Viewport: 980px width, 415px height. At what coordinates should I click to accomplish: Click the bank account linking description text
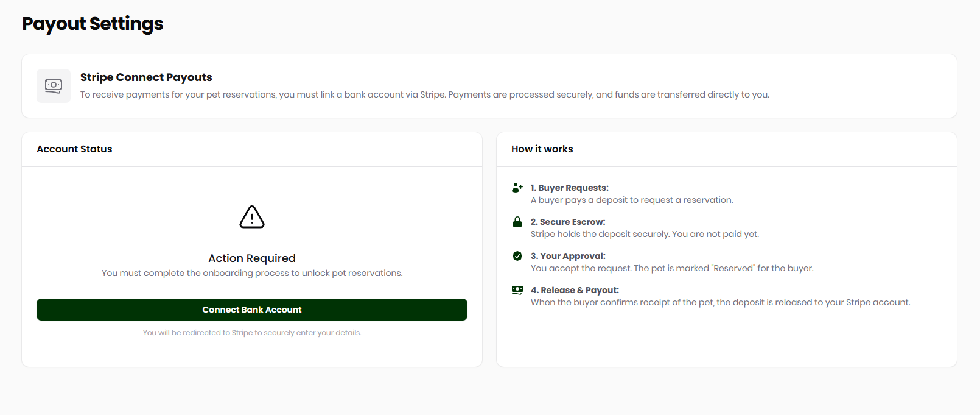pos(424,94)
